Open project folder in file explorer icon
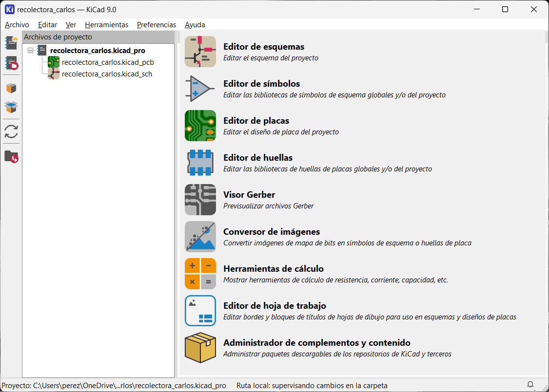 pyautogui.click(x=11, y=157)
